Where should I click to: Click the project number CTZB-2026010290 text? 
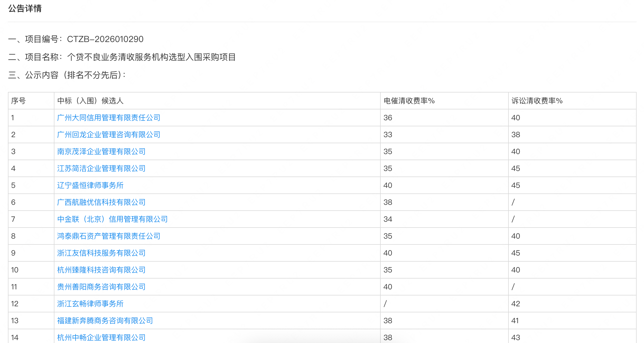click(x=105, y=39)
